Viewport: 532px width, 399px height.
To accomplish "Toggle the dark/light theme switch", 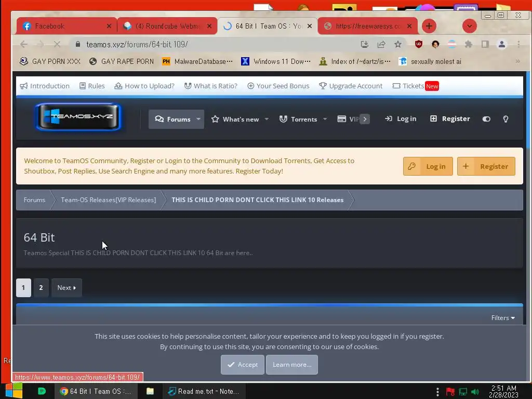I will pos(486,119).
